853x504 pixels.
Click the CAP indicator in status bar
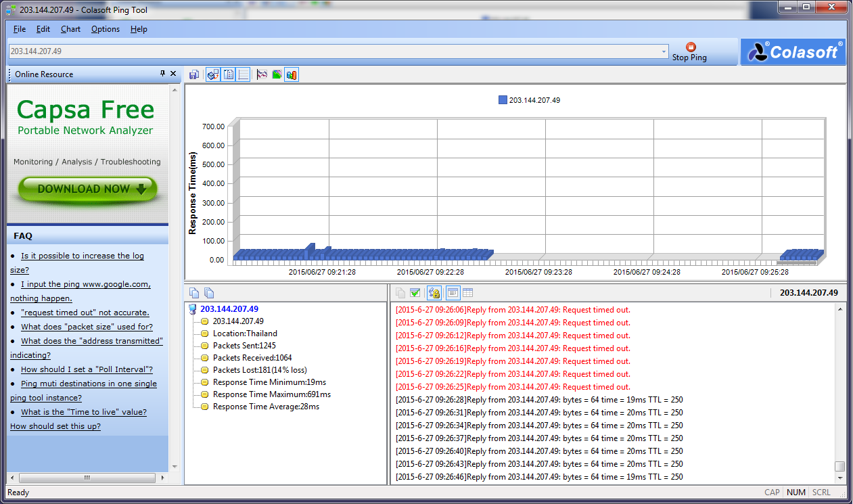click(x=772, y=492)
